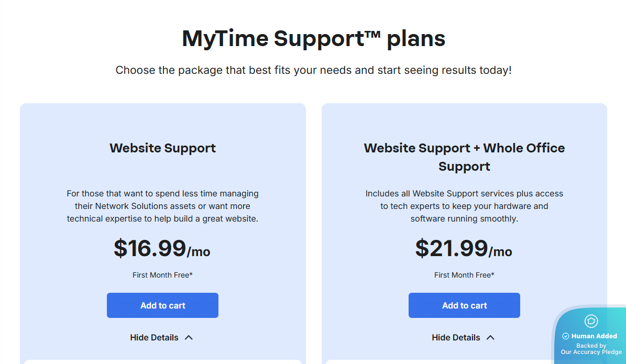Screen dimensions: 626x364
Task: Click the Whole Office Support plan description paragraph
Action: (x=464, y=206)
